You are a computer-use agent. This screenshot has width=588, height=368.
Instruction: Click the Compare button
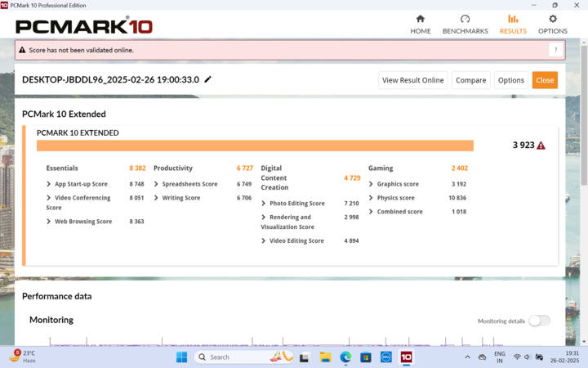(x=470, y=80)
